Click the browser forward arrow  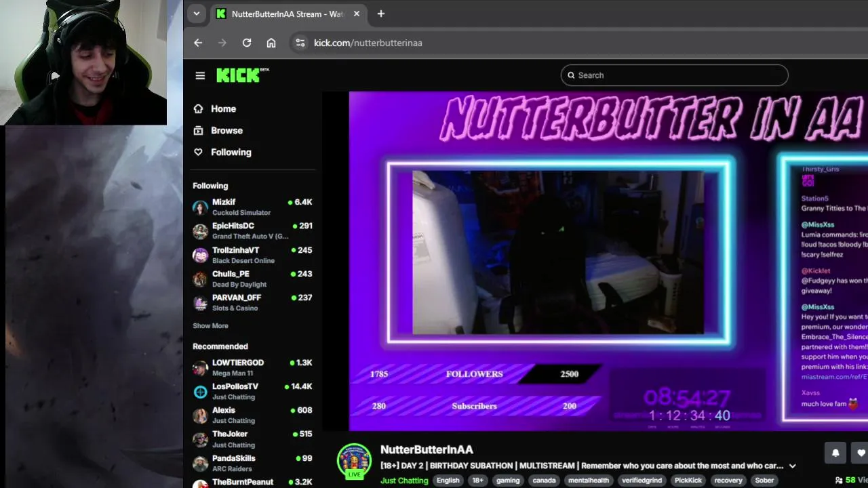coord(222,43)
